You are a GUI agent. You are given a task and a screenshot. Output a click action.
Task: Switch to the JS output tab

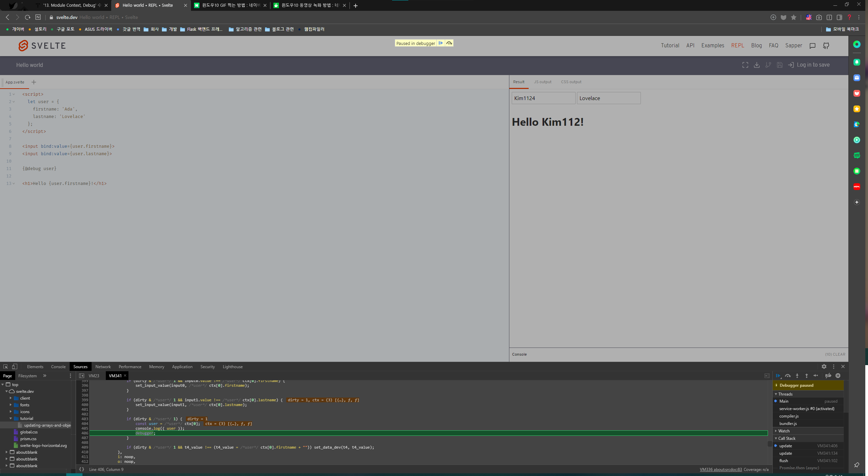[542, 82]
